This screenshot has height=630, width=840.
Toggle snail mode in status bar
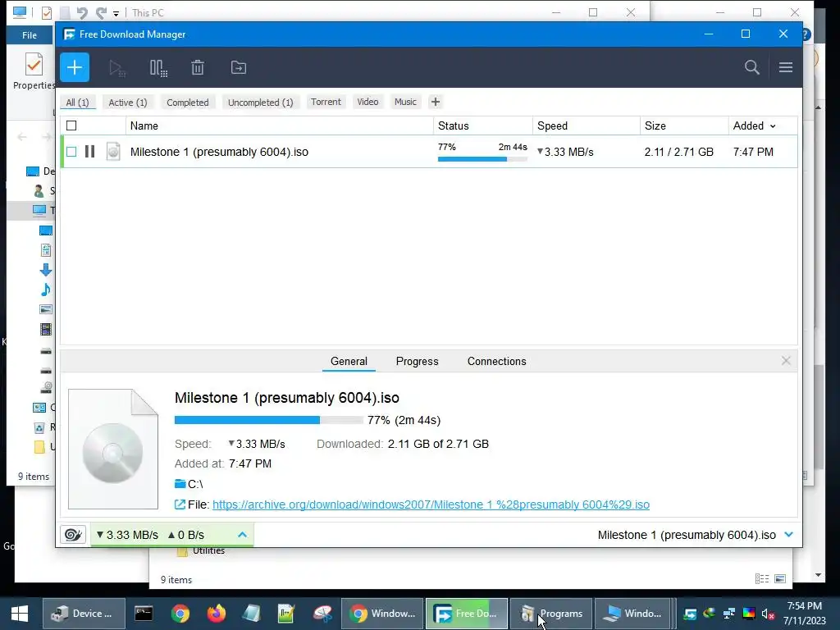tap(73, 535)
